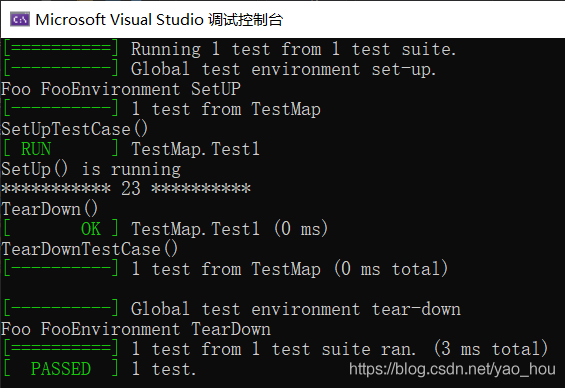Click the '1 test suite ran. (3 ms total)' line

(340, 349)
